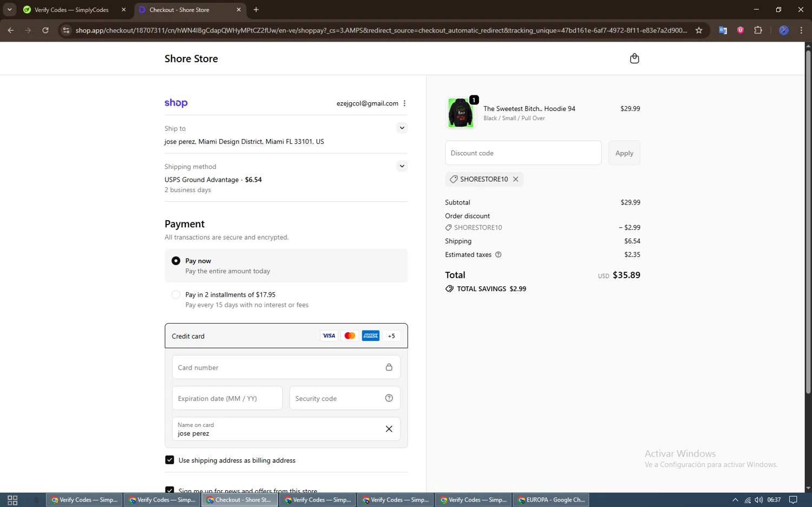This screenshot has height=507, width=812.
Task: Open the red shield extension icon
Action: pos(740,30)
